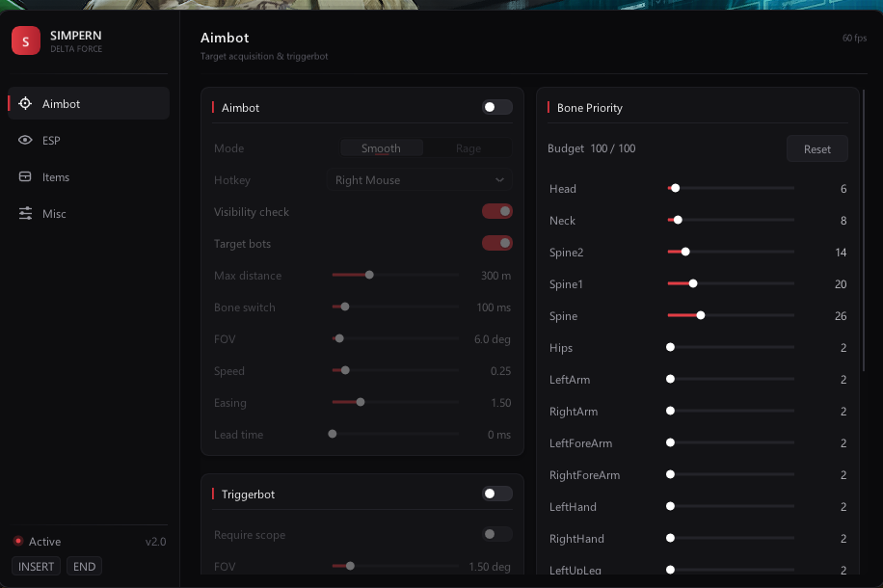
Task: Click the Bone Priority panel scrollbar
Action: click(x=864, y=229)
